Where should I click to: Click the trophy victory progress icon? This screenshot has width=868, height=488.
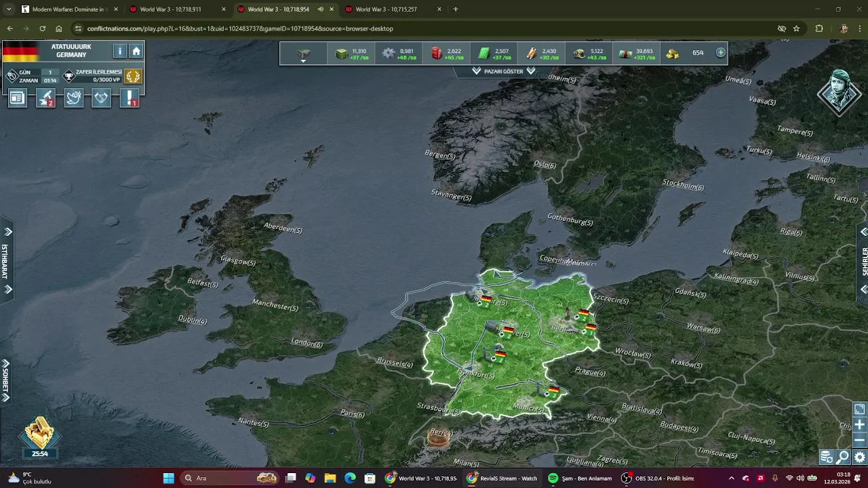68,76
